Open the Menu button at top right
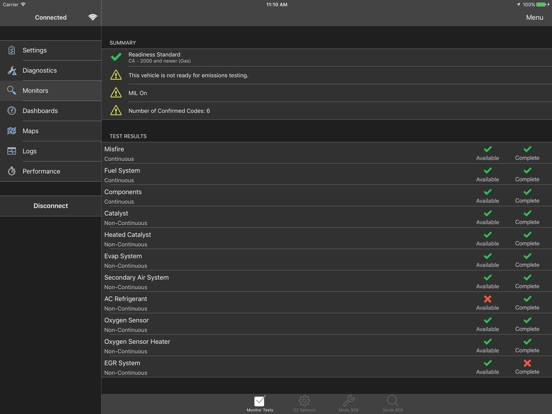This screenshot has width=552, height=414. coord(534,17)
